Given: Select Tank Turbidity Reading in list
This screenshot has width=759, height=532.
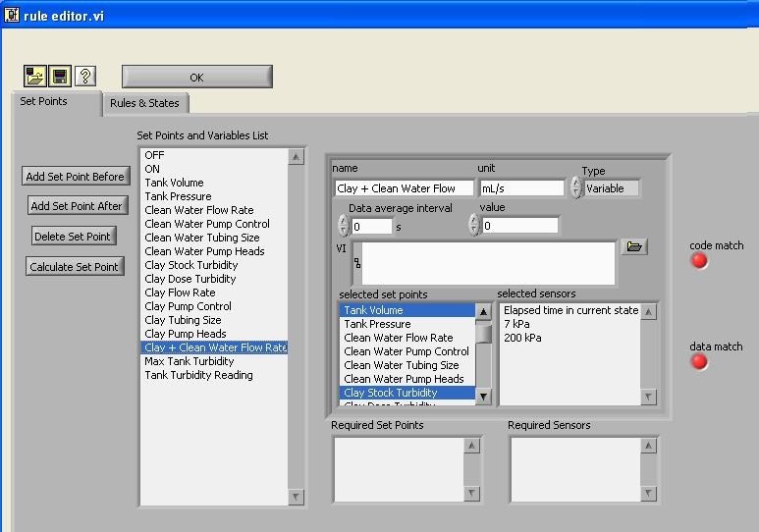Looking at the screenshot, I should coord(214,375).
